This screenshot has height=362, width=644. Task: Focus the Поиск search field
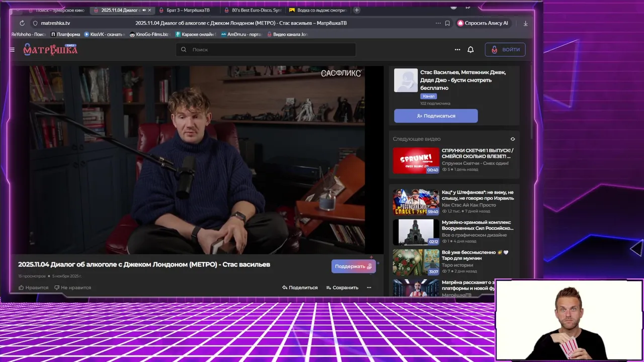(266, 49)
